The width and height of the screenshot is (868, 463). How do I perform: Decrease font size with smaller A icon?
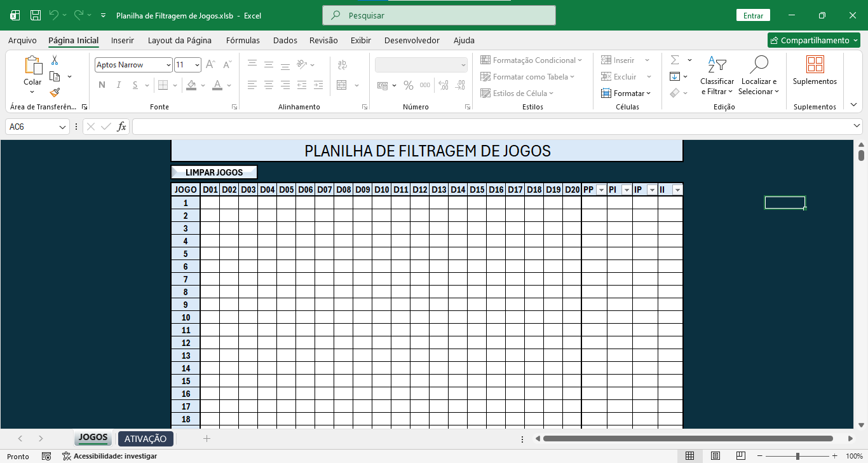[227, 65]
